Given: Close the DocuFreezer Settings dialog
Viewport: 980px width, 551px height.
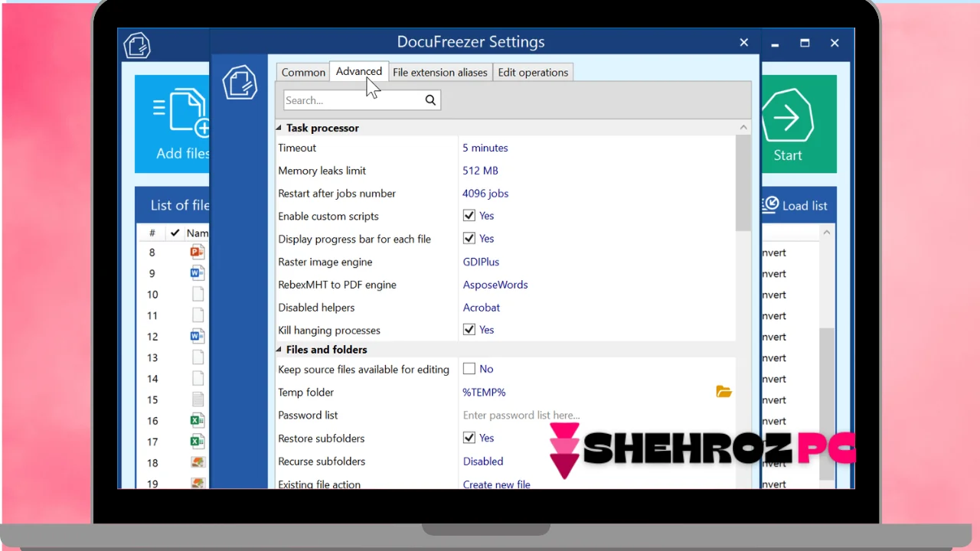Looking at the screenshot, I should pyautogui.click(x=743, y=43).
